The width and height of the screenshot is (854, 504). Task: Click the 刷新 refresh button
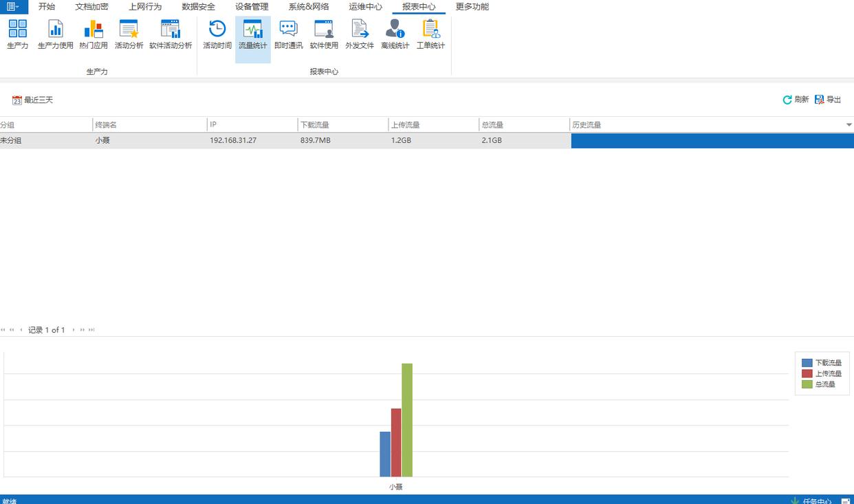pyautogui.click(x=796, y=100)
